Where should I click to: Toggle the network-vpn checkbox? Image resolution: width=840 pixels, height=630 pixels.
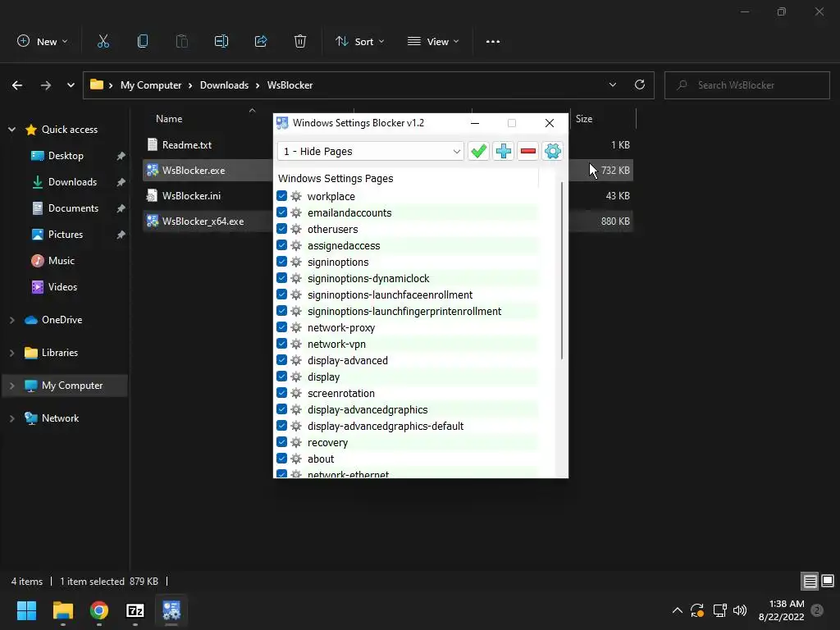click(x=282, y=344)
